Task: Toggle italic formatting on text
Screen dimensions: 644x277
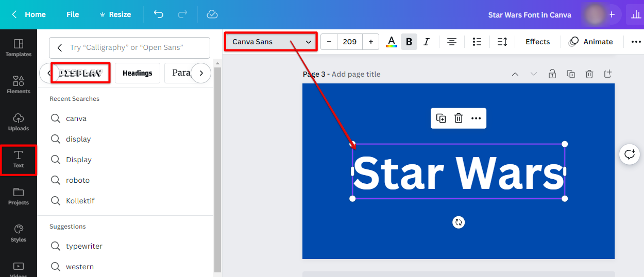Action: coord(427,42)
